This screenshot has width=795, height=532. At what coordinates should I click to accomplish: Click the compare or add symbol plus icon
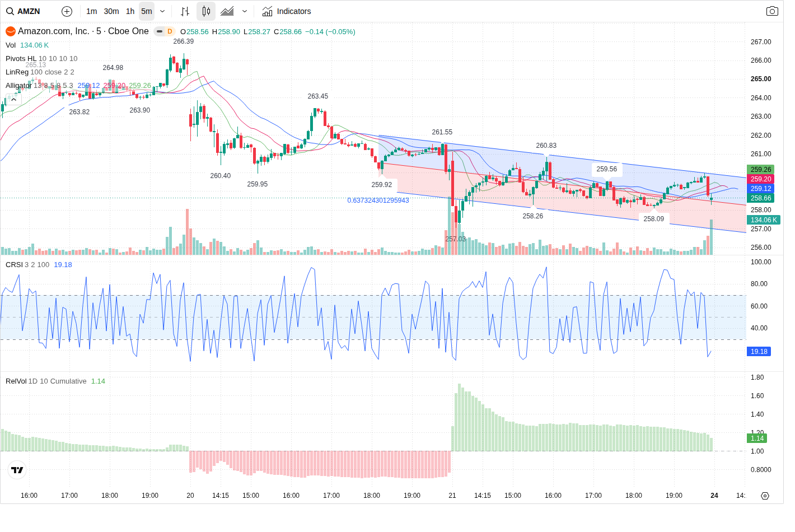[67, 11]
